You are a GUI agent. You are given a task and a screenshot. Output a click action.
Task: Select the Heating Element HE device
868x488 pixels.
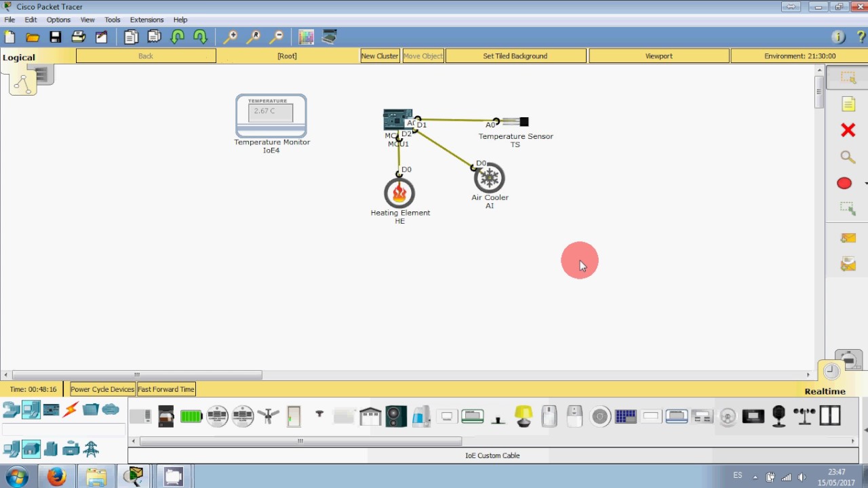[399, 193]
